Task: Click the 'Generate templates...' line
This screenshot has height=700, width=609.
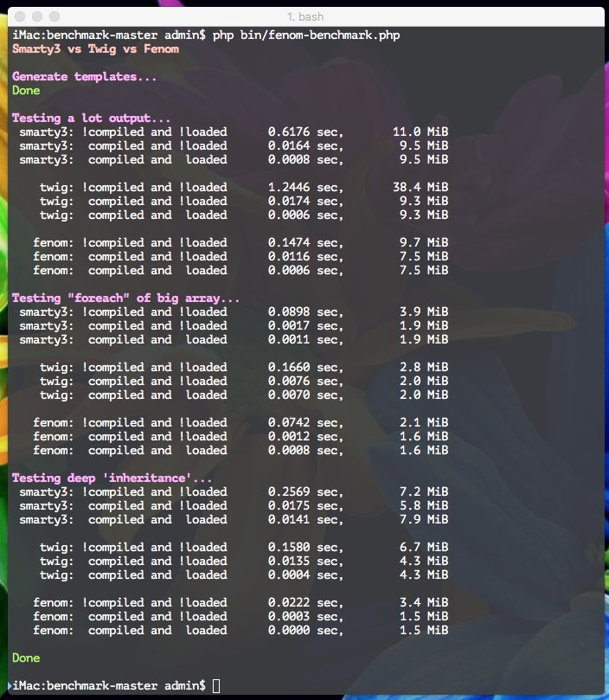Action: click(85, 77)
